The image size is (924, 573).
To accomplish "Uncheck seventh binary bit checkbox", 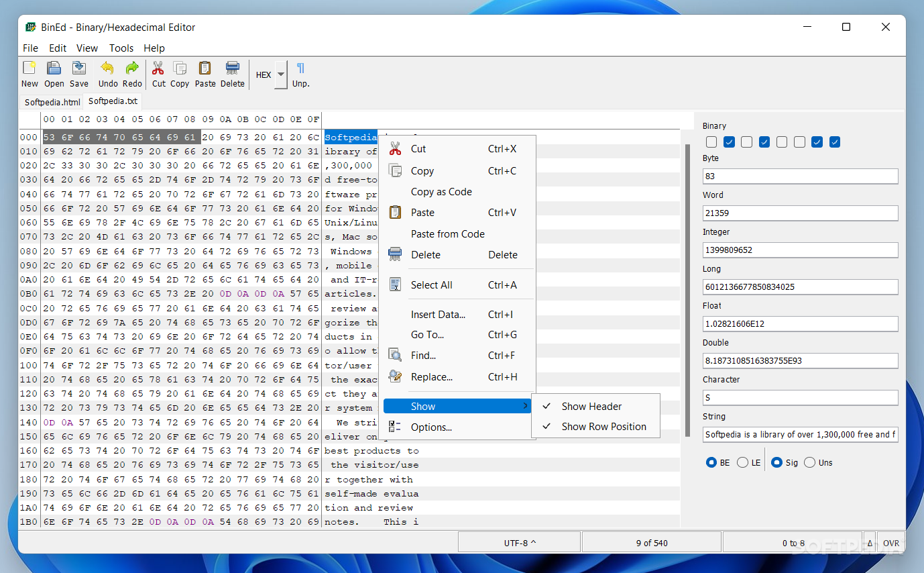I will pyautogui.click(x=817, y=142).
